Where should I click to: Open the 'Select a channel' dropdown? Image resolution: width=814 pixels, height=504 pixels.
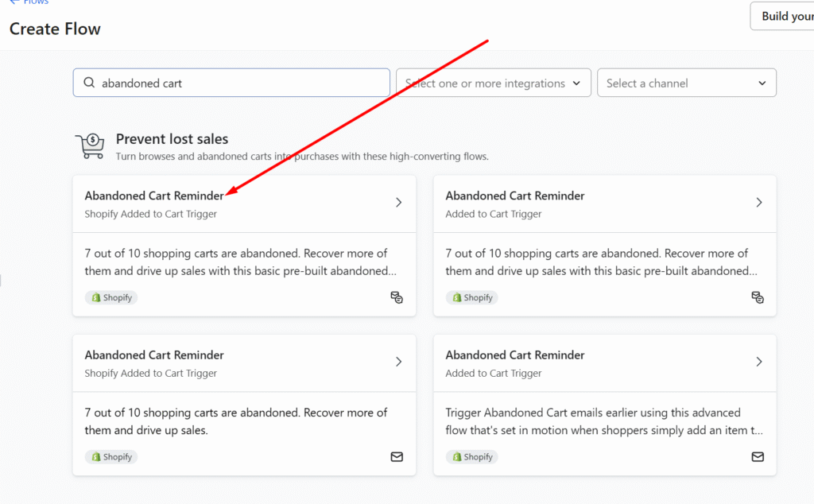[x=686, y=83]
